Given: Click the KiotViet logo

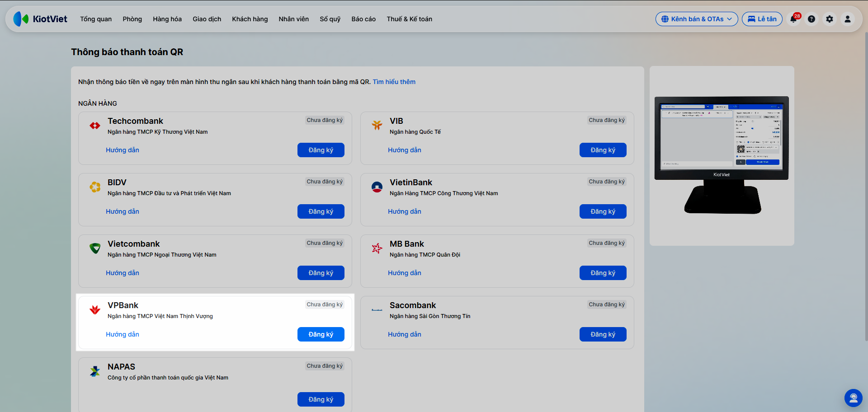Looking at the screenshot, I should 40,19.
